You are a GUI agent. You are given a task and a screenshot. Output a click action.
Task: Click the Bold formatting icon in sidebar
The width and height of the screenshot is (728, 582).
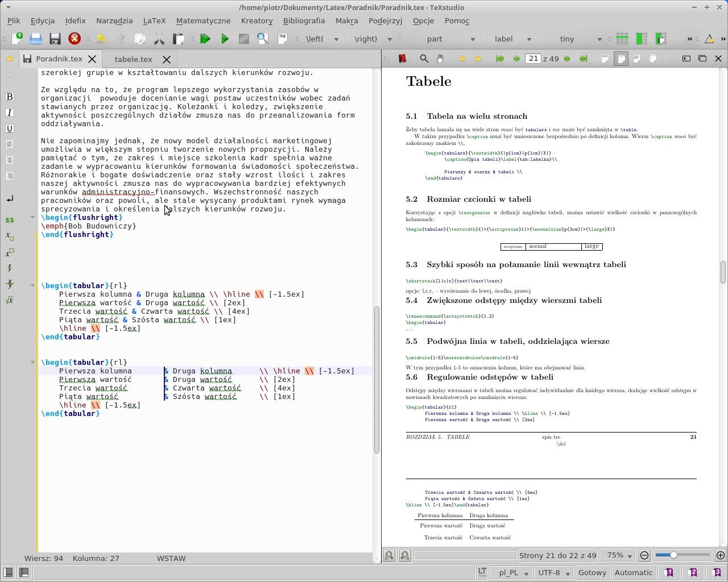[9, 97]
